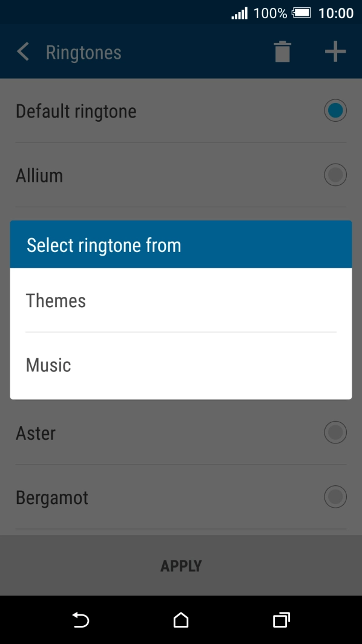The height and width of the screenshot is (644, 362).
Task: Choose Music as ringtone source
Action: [181, 365]
